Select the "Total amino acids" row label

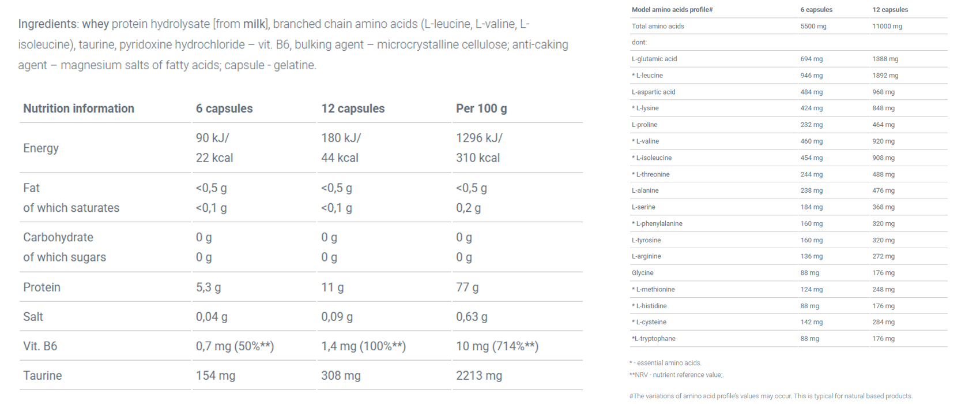coord(658,27)
